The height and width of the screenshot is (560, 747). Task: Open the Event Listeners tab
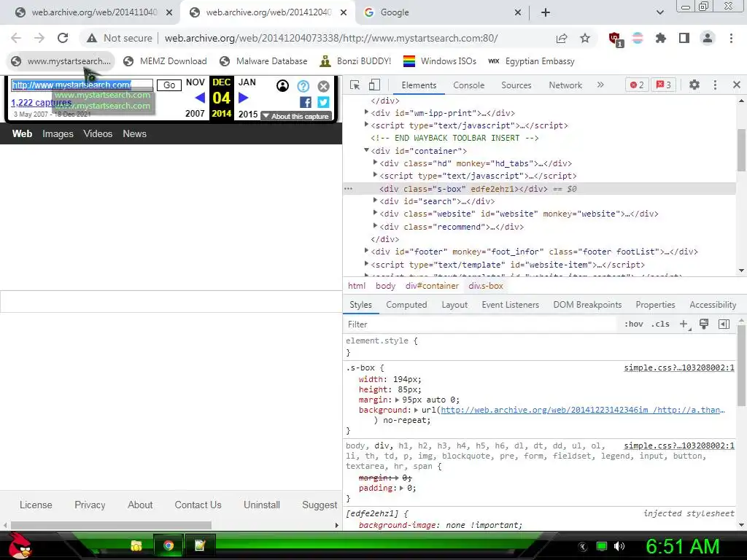pyautogui.click(x=510, y=305)
